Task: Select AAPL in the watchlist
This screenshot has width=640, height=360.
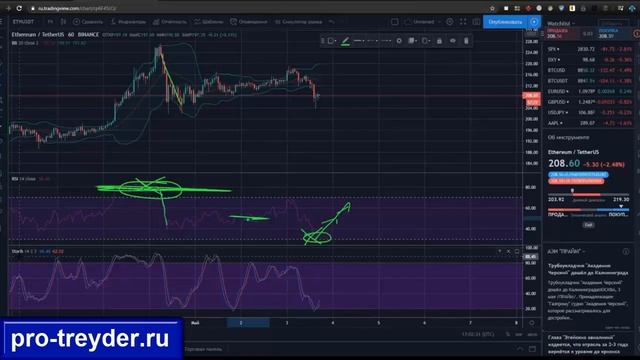Action: pos(589,123)
